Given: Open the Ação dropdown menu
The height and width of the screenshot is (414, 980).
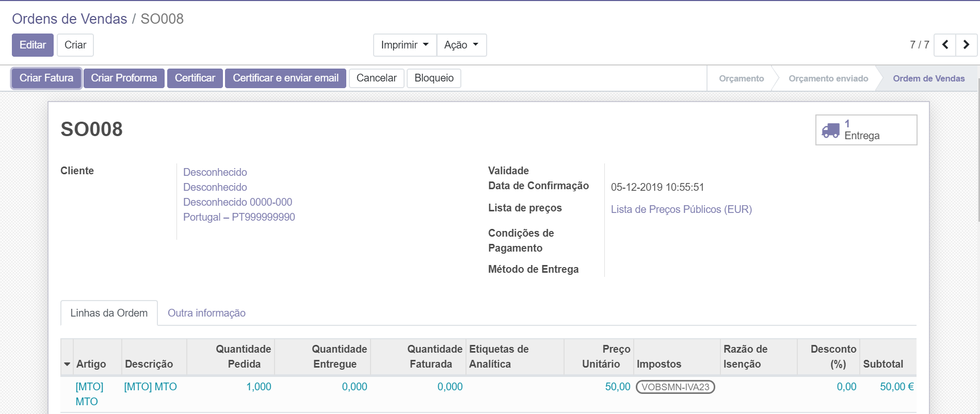Looking at the screenshot, I should pos(461,45).
